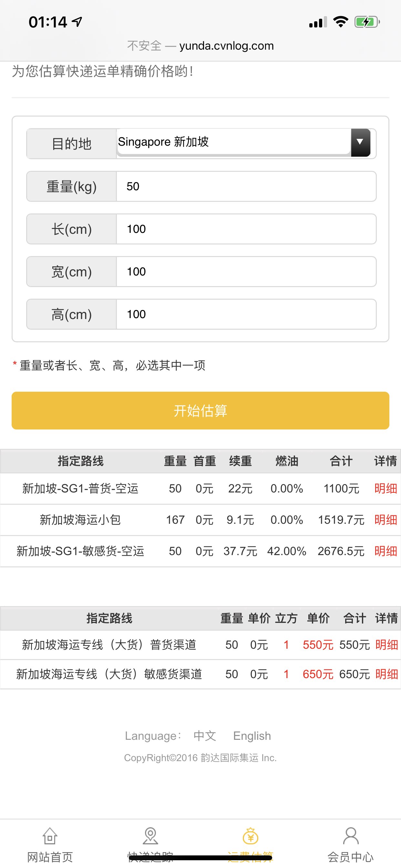This screenshot has height=868, width=401.
Task: Switch language to English
Action: pyautogui.click(x=252, y=736)
